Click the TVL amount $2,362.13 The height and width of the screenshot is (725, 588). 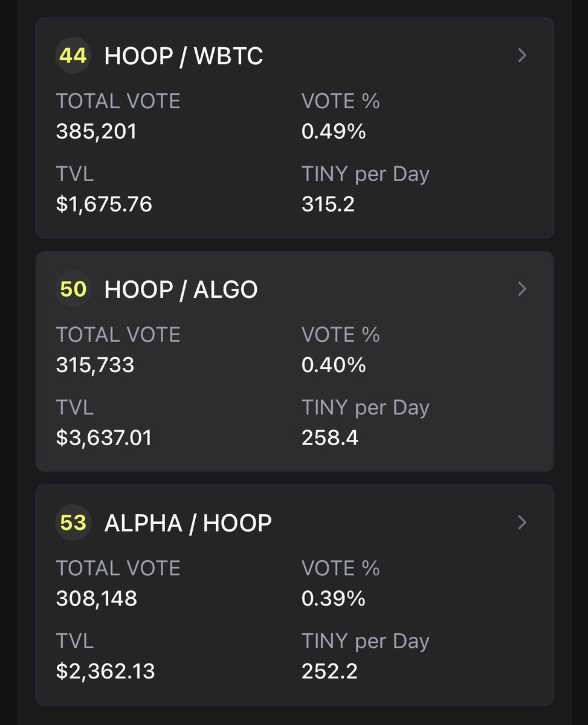(x=105, y=671)
